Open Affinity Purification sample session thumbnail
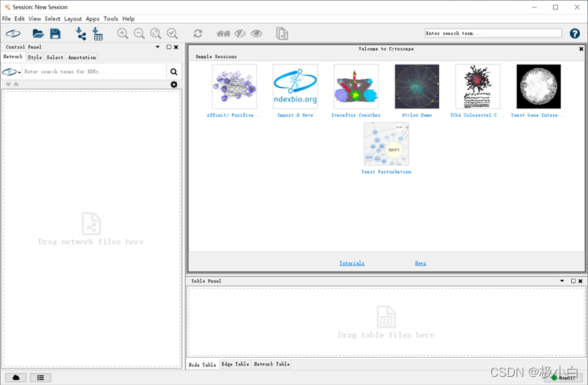 pos(235,86)
